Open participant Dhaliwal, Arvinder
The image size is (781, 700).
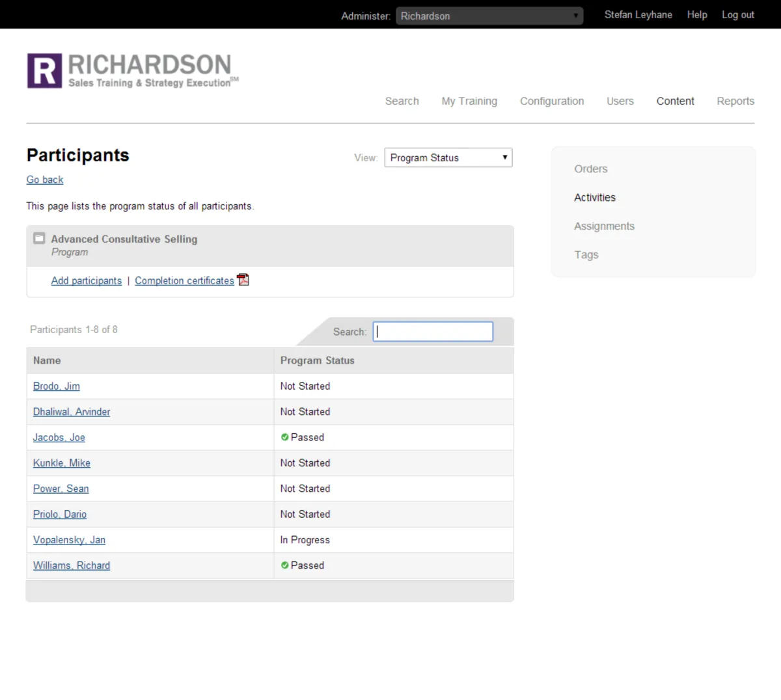[72, 412]
